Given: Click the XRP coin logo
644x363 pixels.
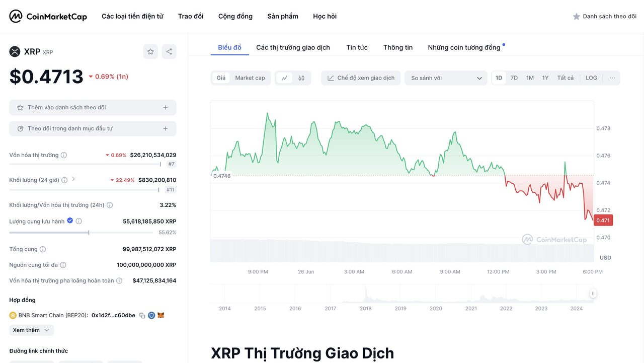Looking at the screenshot, I should coord(15,51).
